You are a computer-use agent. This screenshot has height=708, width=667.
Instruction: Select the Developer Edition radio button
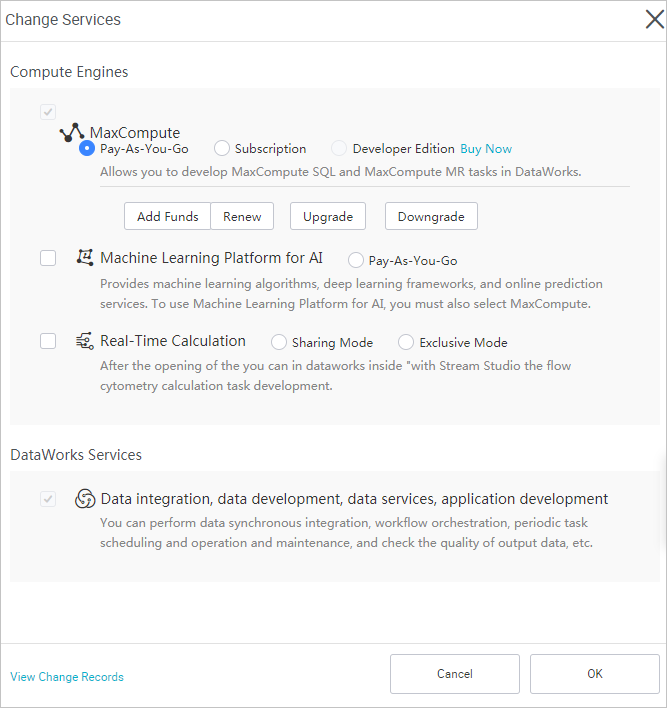point(340,148)
